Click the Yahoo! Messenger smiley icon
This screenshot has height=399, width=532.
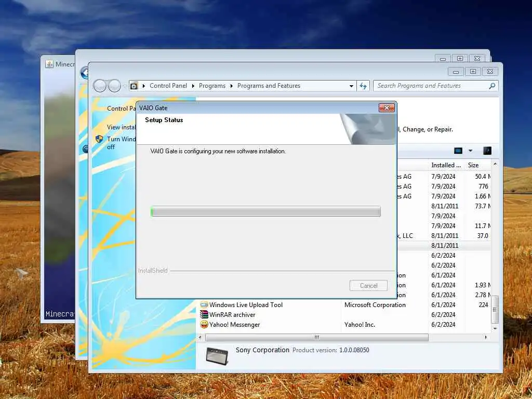(204, 324)
